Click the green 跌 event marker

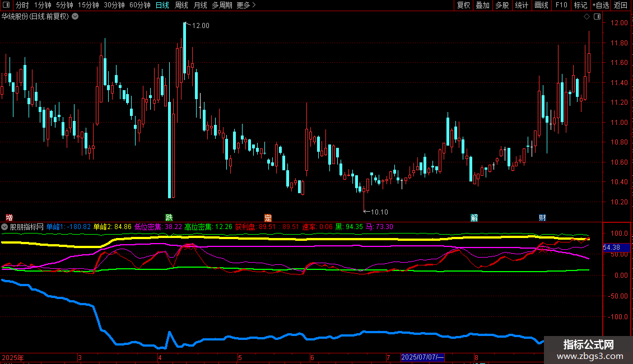coord(169,217)
